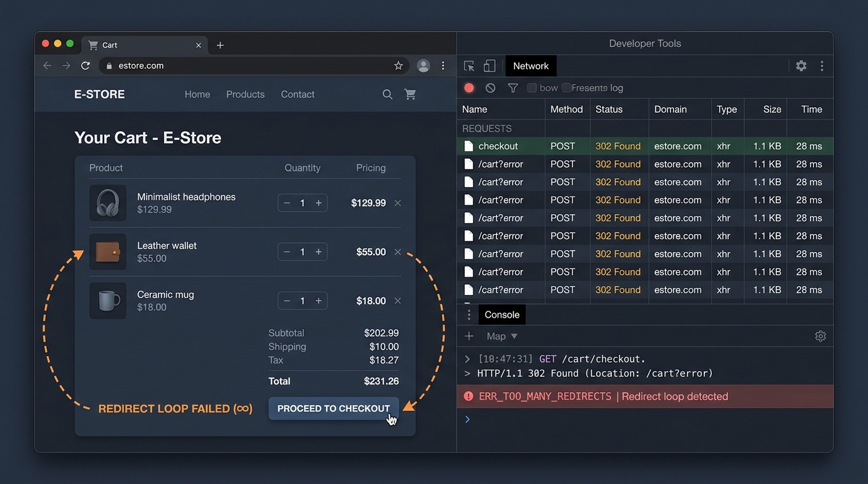
Task: Open the browser three-dot menu
Action: tap(443, 66)
